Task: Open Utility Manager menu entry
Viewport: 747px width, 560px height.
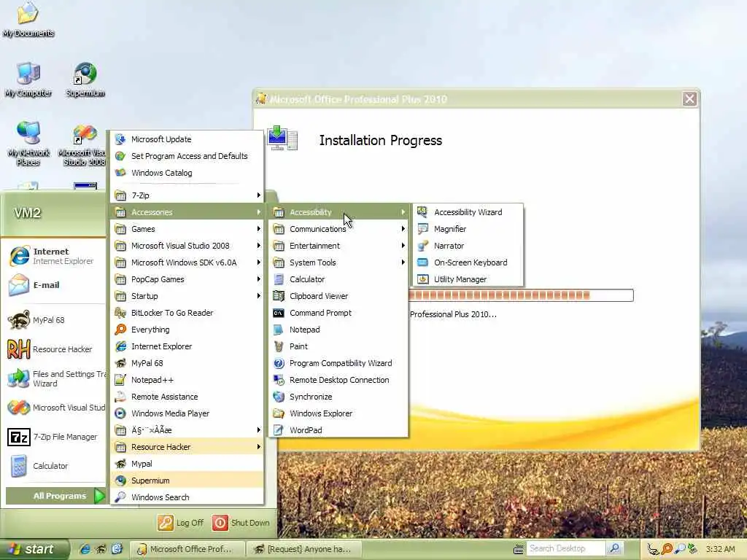Action: [x=468, y=279]
